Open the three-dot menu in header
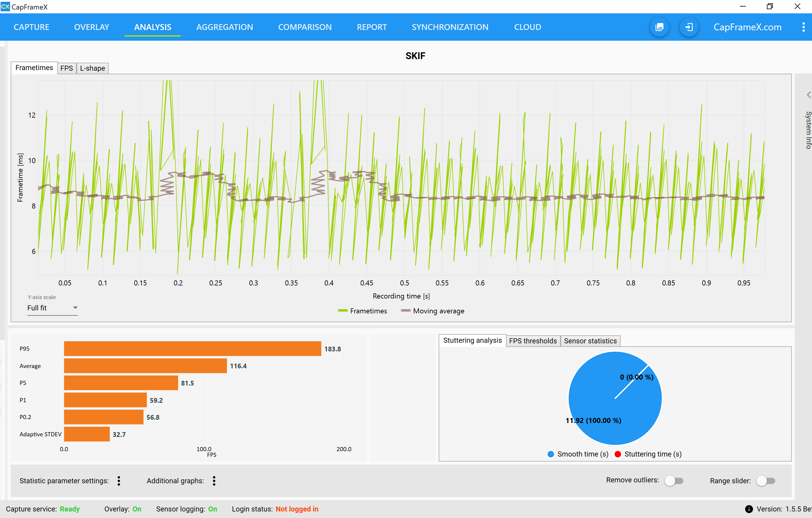The image size is (812, 518). (x=803, y=27)
